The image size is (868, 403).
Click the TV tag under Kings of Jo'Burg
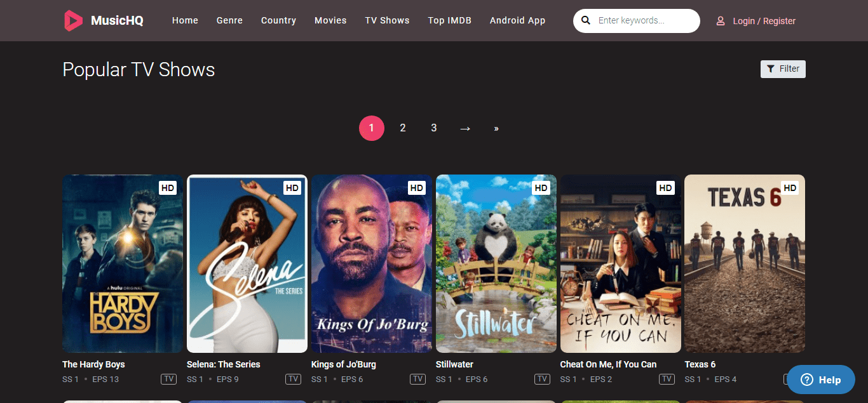[417, 380]
